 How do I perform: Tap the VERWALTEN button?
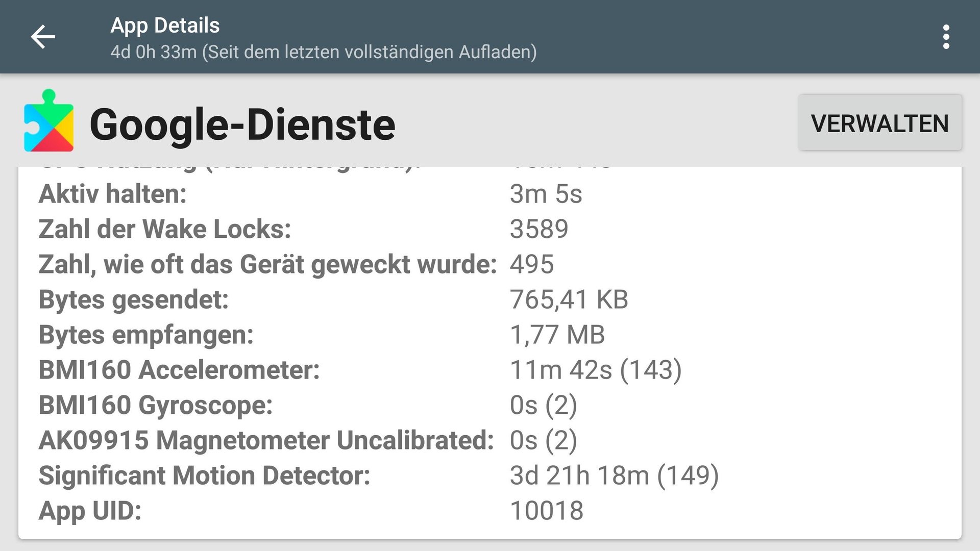pyautogui.click(x=880, y=123)
